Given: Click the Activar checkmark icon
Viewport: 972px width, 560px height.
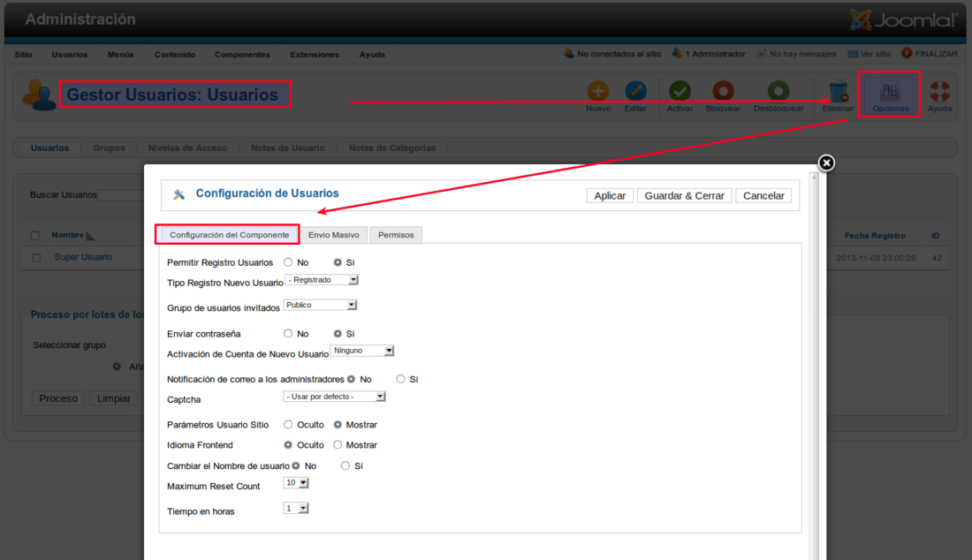Looking at the screenshot, I should pyautogui.click(x=680, y=91).
